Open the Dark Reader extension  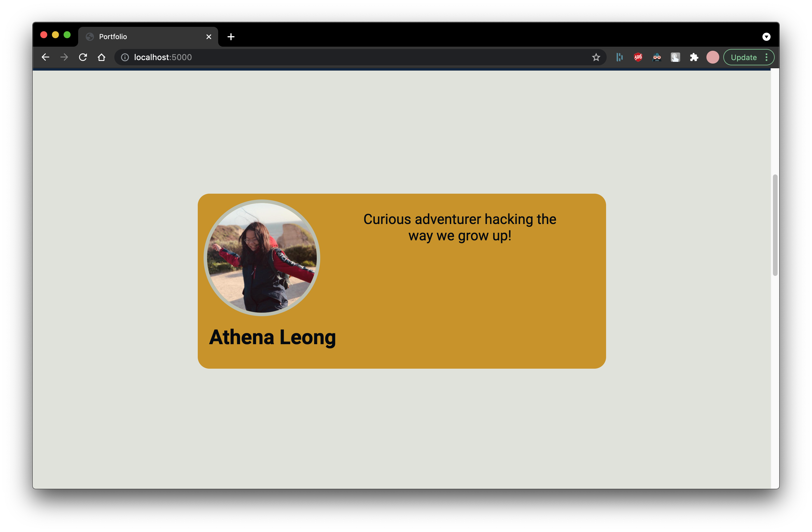coord(657,57)
